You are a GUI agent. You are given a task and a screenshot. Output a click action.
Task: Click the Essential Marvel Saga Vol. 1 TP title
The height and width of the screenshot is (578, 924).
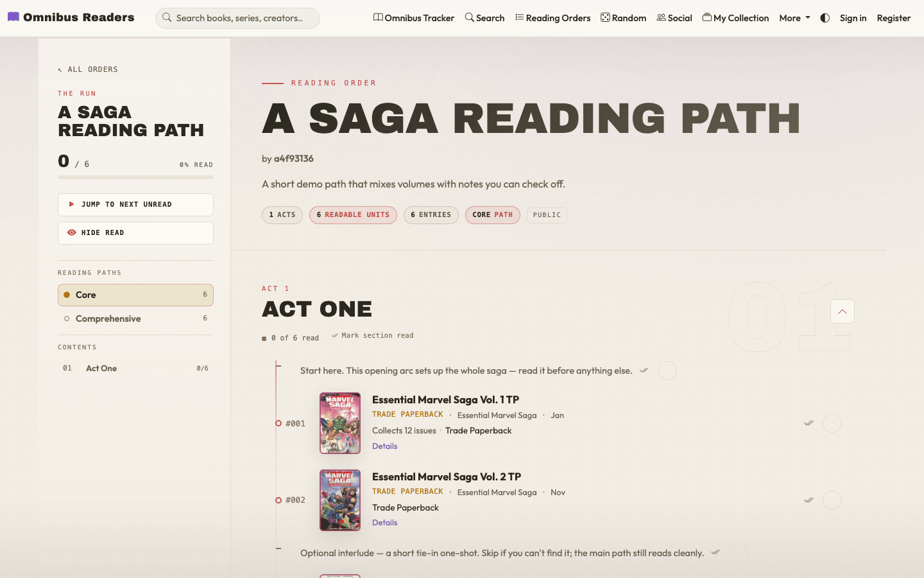coord(445,399)
